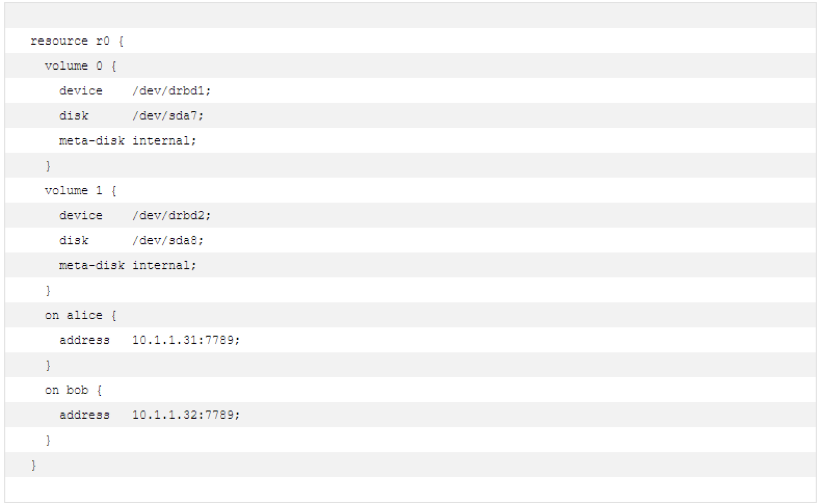821x504 pixels.
Task: Click final closing brace of resource
Action: click(x=33, y=465)
